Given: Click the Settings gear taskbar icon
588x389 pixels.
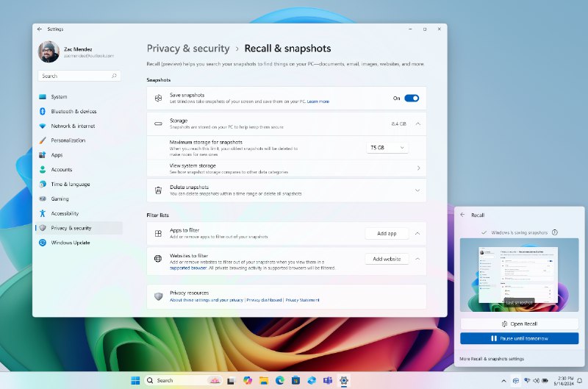Looking at the screenshot, I should tap(344, 380).
